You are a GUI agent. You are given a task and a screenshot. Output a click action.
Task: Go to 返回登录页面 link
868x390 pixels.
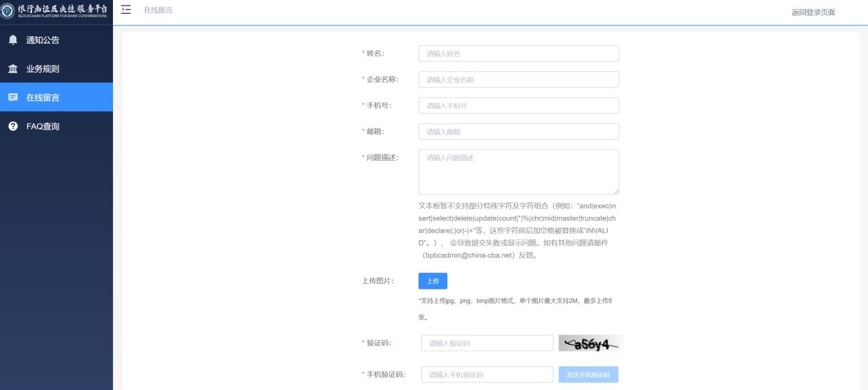coord(813,12)
